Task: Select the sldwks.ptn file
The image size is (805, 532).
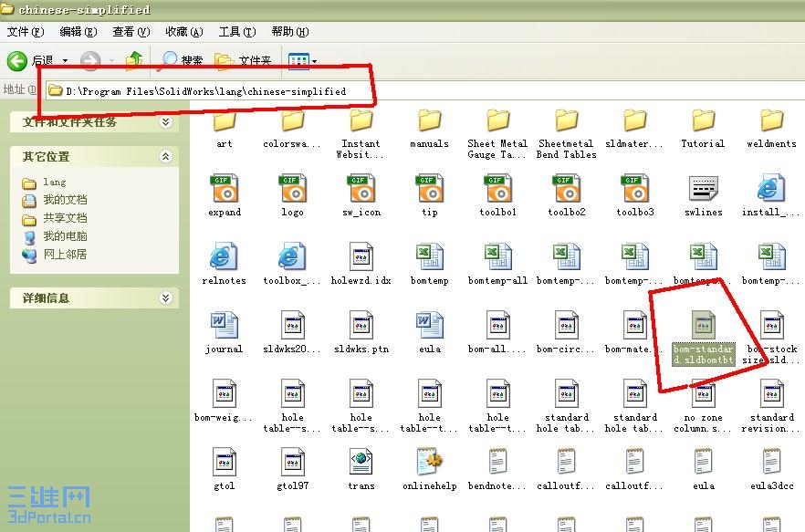Action: coord(361,332)
